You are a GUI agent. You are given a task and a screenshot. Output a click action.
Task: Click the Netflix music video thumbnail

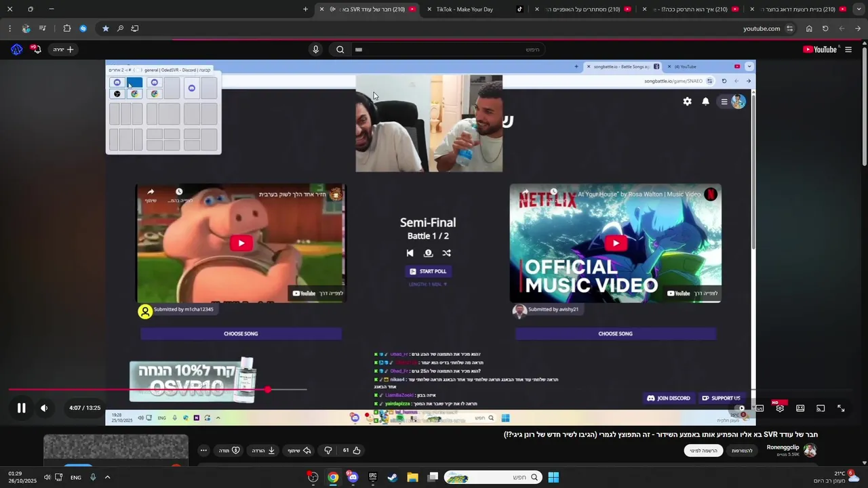pyautogui.click(x=615, y=243)
